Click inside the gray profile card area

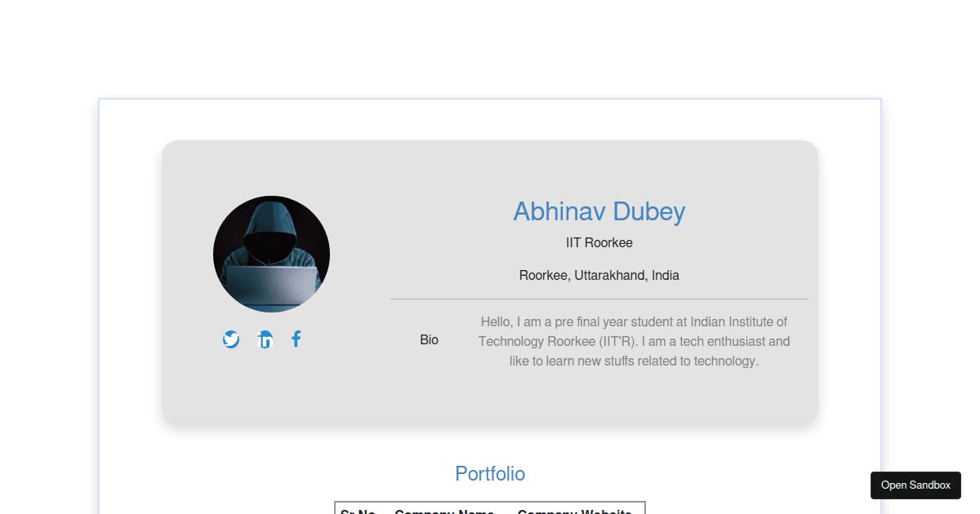(490, 400)
